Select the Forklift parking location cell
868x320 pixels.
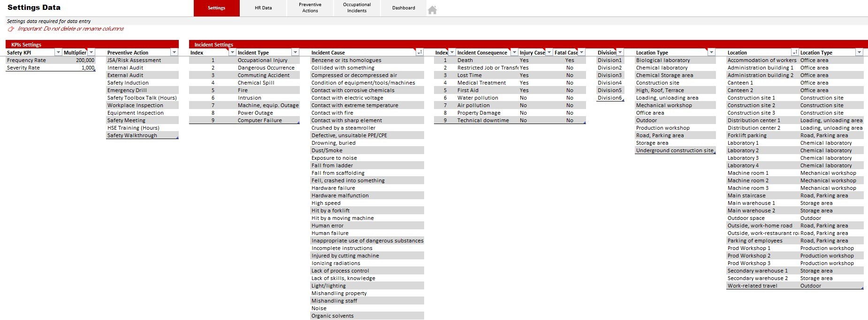pyautogui.click(x=762, y=135)
